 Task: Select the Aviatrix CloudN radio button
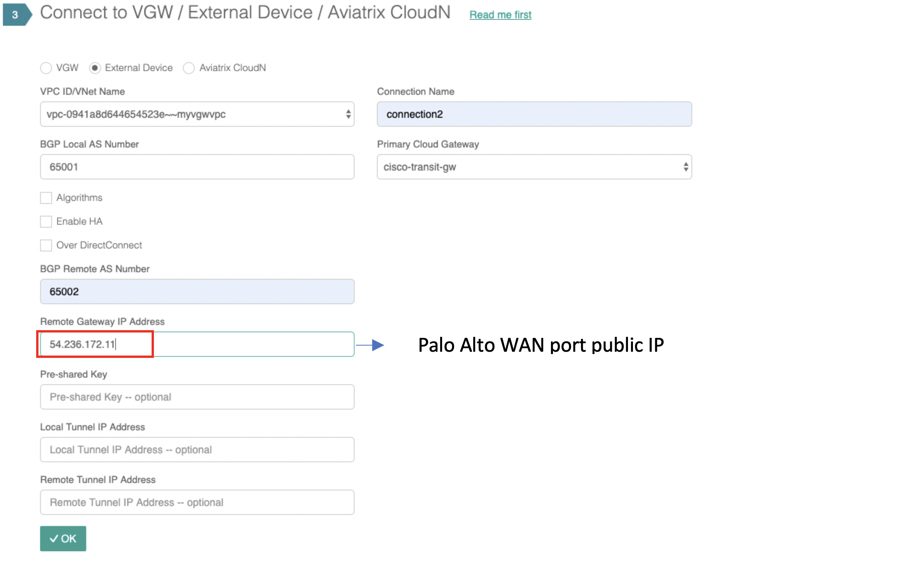(189, 68)
